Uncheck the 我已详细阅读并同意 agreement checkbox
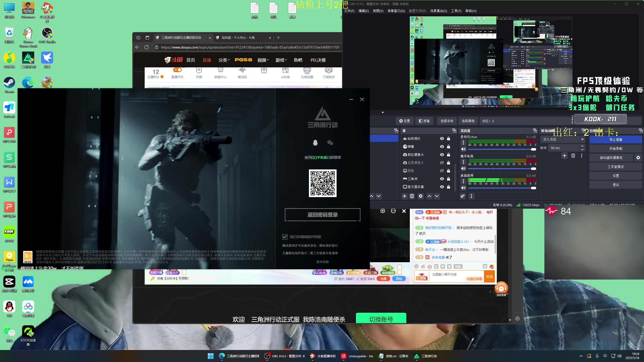The image size is (644, 362). (x=285, y=237)
